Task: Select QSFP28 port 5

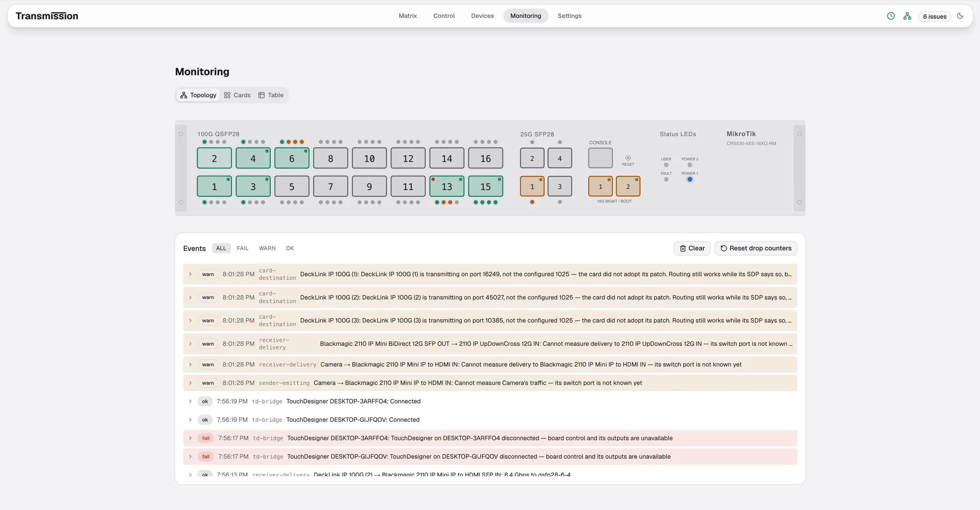Action: 292,186
